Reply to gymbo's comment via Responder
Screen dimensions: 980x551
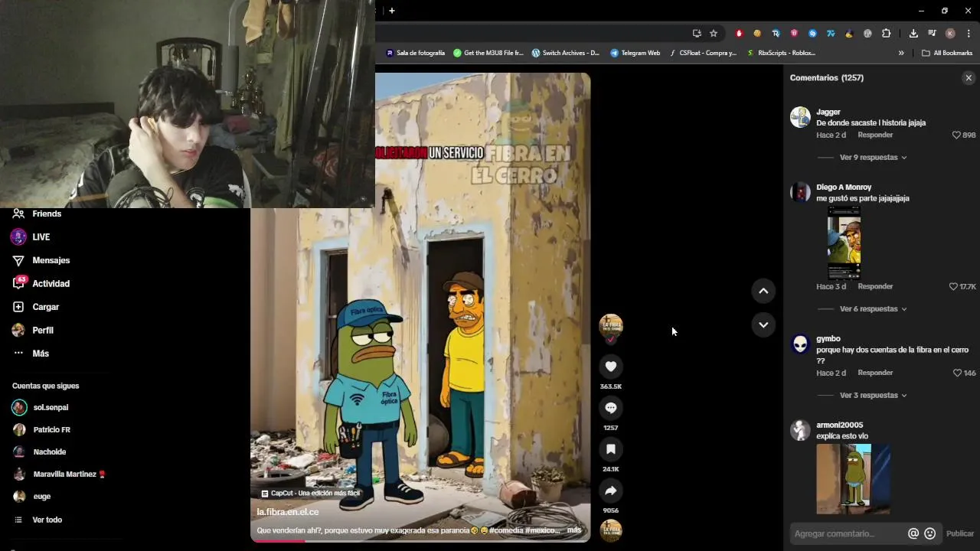click(875, 373)
